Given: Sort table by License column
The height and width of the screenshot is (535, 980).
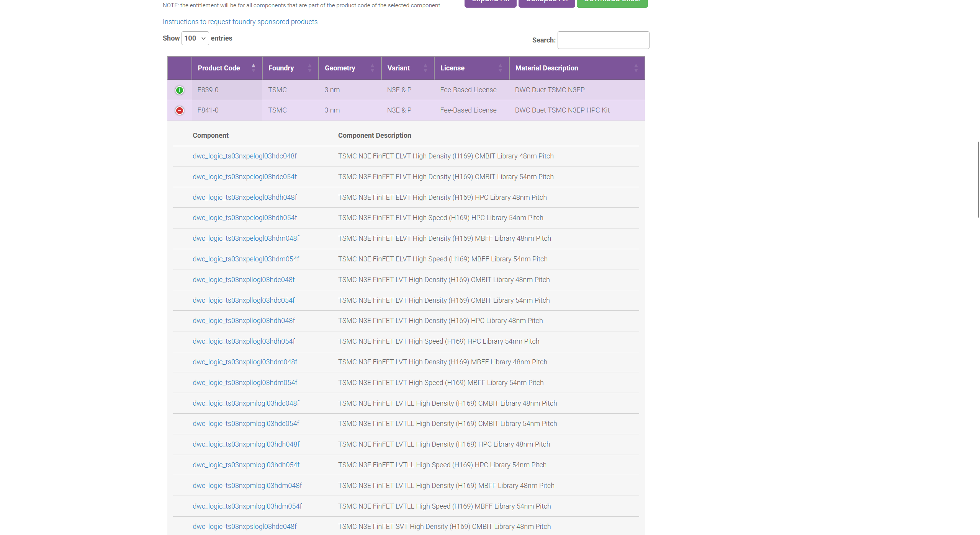Looking at the screenshot, I should click(x=471, y=68).
